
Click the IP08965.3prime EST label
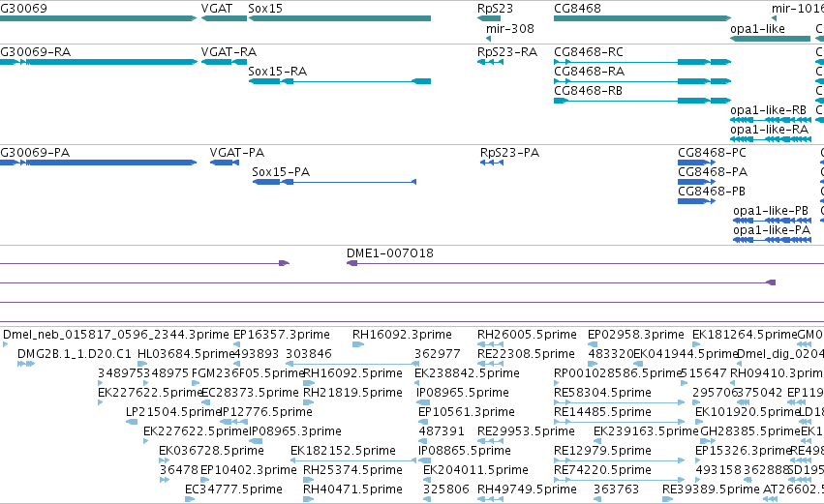[x=295, y=431]
